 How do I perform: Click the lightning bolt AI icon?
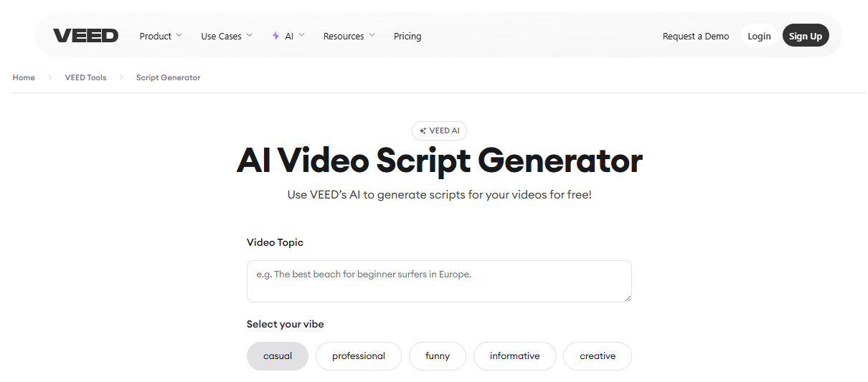[275, 36]
